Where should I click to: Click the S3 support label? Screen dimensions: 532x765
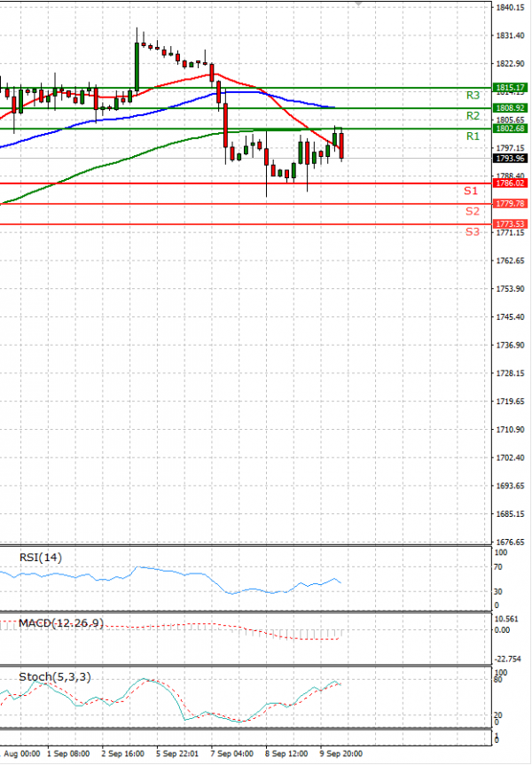pyautogui.click(x=472, y=231)
